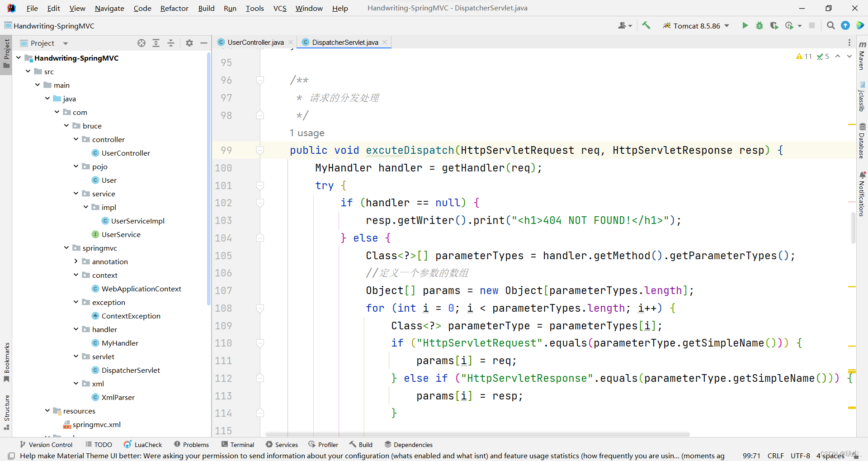Screen dimensions: 868x461
Task: Open the Maven tool window
Action: pos(862,56)
